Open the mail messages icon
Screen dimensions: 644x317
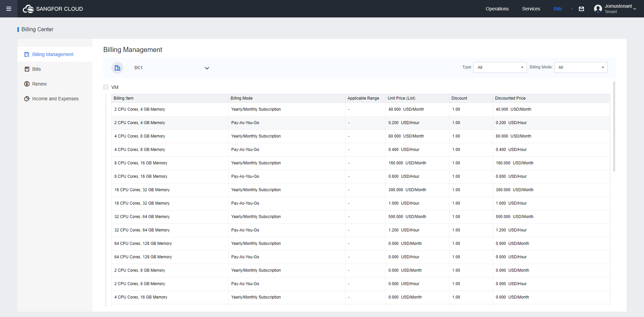[x=581, y=9]
